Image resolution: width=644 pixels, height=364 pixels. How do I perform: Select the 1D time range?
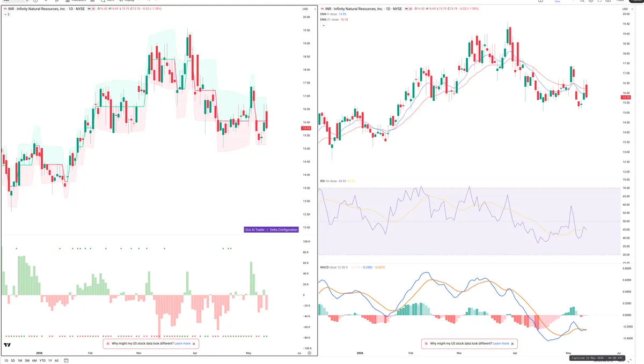point(6,360)
